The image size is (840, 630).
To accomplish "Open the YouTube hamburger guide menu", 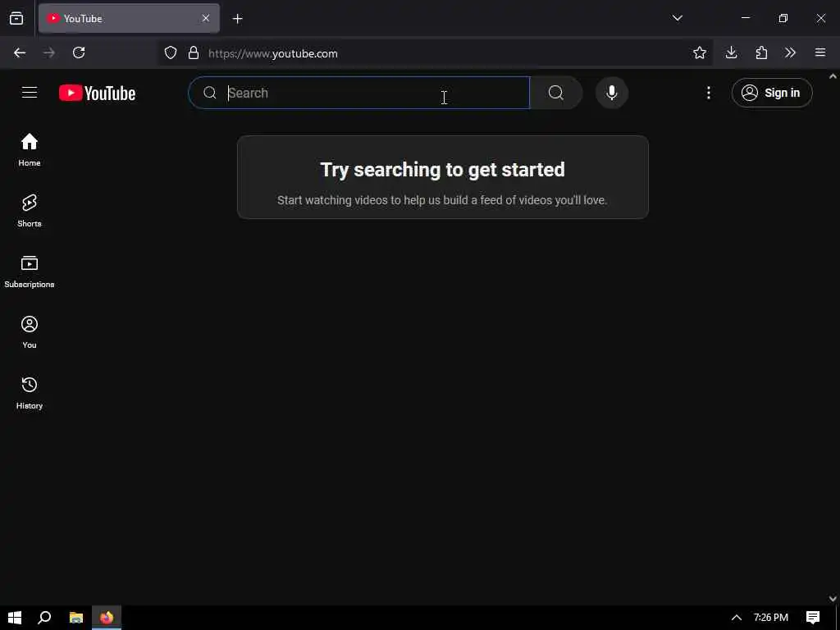I will (30, 93).
